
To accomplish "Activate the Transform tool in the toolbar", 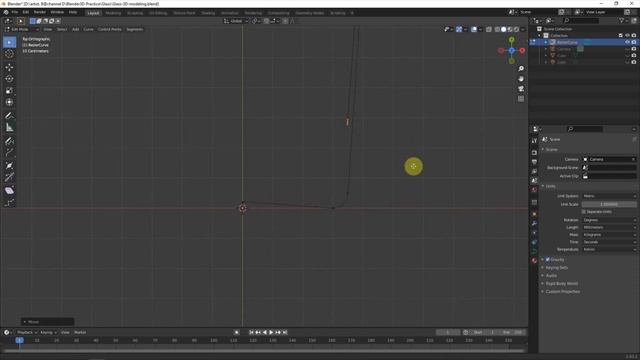I will click(x=9, y=102).
